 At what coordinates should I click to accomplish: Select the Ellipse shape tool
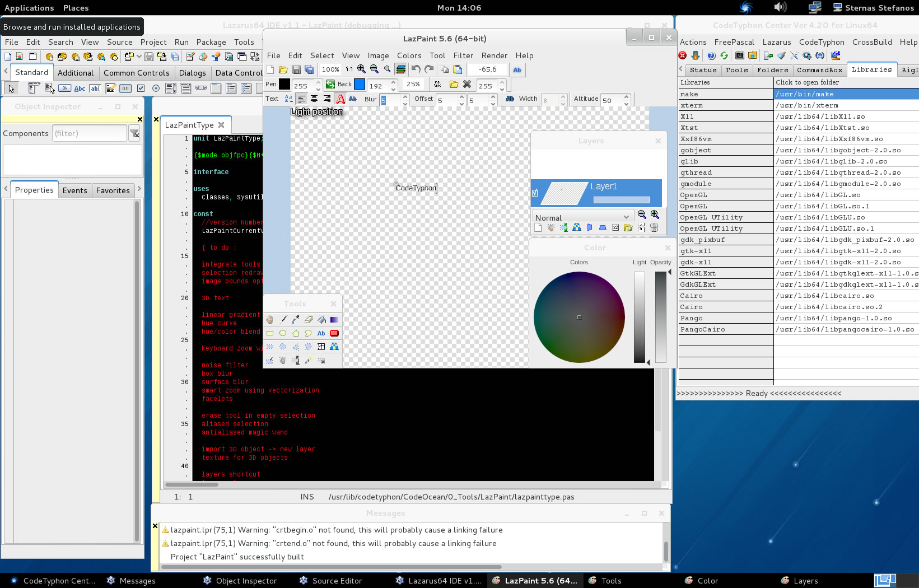[x=283, y=333]
